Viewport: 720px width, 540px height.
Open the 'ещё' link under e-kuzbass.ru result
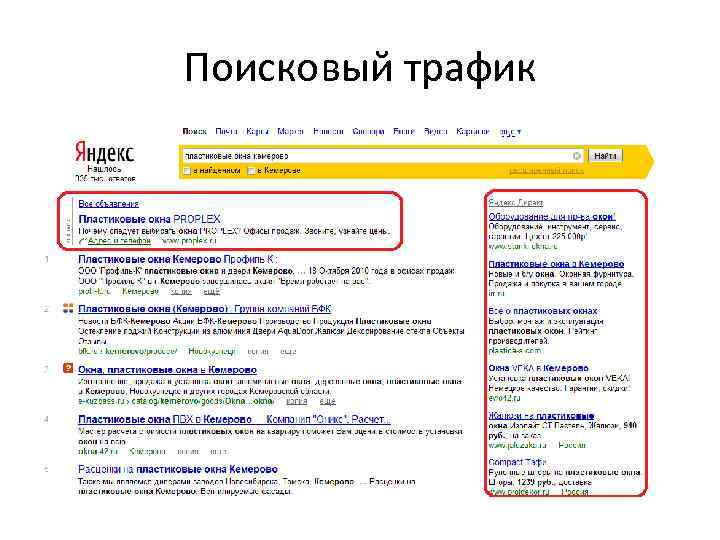pyautogui.click(x=327, y=401)
